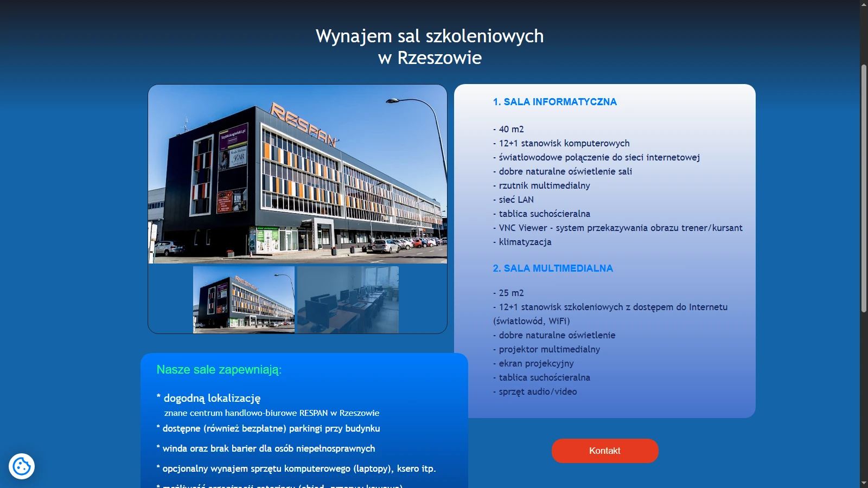Viewport: 868px width, 488px height.
Task: Click '12+1 stanowisk komputerowych' line
Action: [x=561, y=143]
